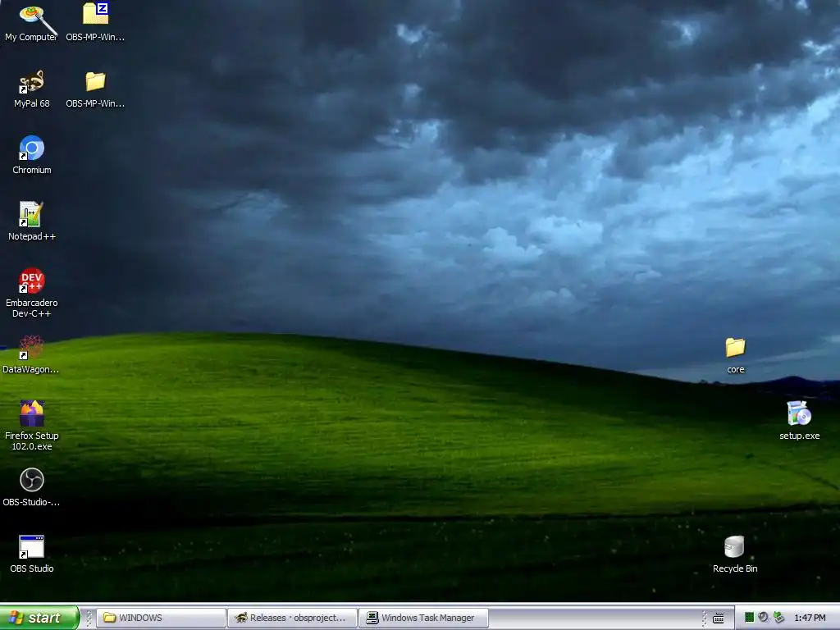Select the OBS Studio window-style shortcut icon
The width and height of the screenshot is (840, 630).
[x=32, y=546]
